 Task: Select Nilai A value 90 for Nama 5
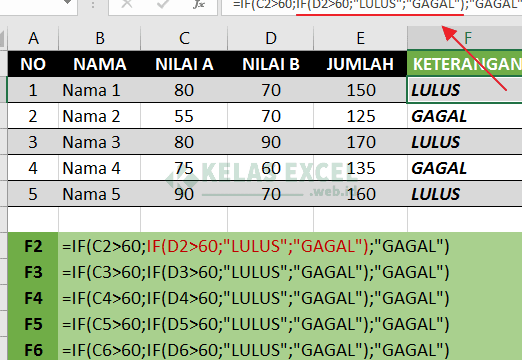pos(184,194)
